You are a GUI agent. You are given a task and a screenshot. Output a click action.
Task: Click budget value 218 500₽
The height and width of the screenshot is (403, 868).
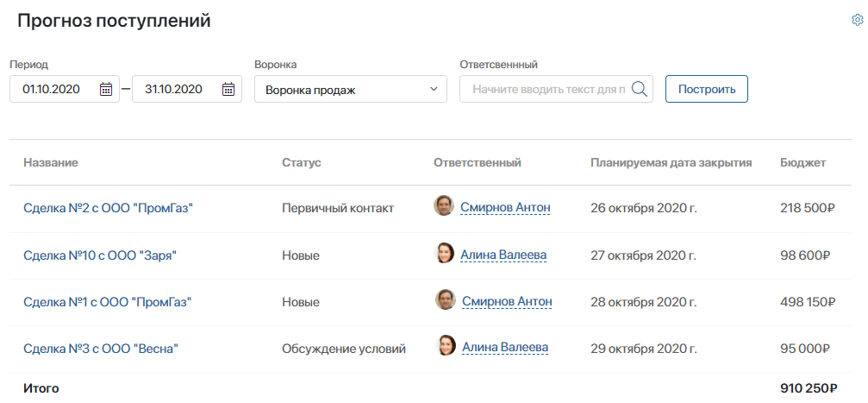(807, 209)
